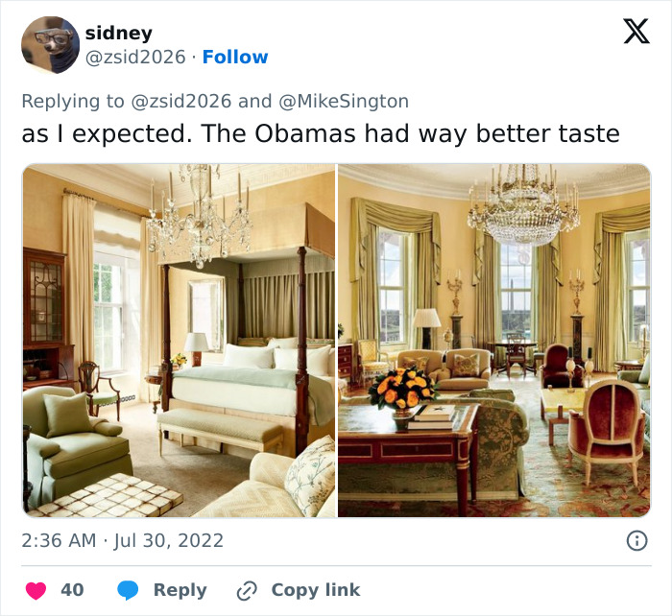This screenshot has width=672, height=616.
Task: Open the bedroom photo with canopy bed
Action: point(179,341)
